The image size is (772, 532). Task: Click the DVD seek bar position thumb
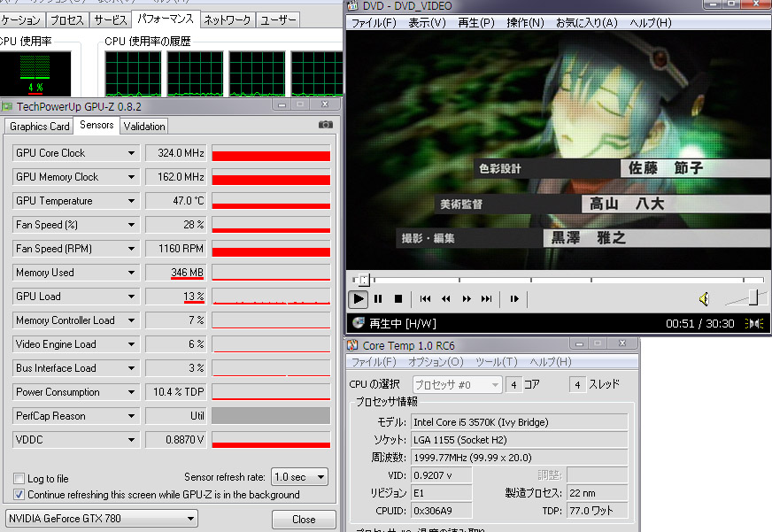[363, 280]
